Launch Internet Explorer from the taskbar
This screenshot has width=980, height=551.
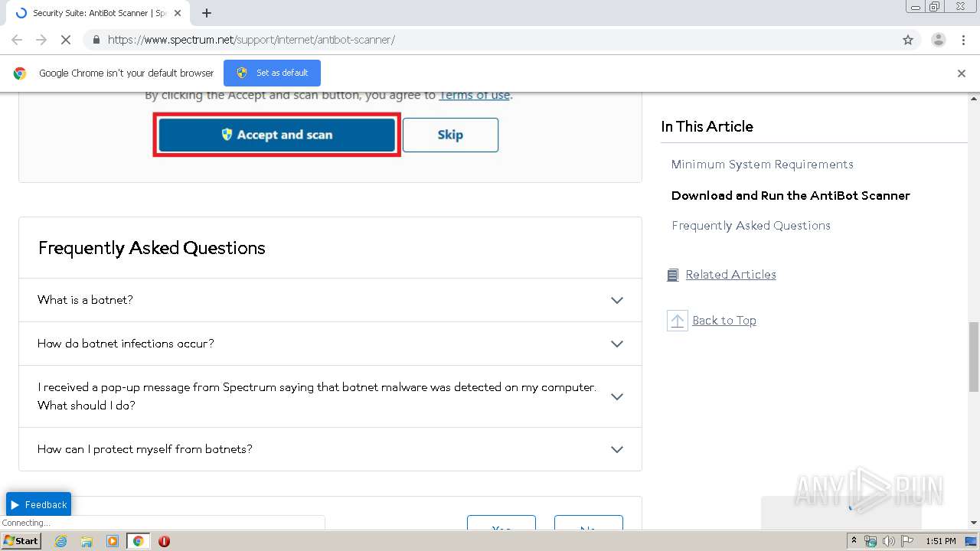[x=61, y=541]
